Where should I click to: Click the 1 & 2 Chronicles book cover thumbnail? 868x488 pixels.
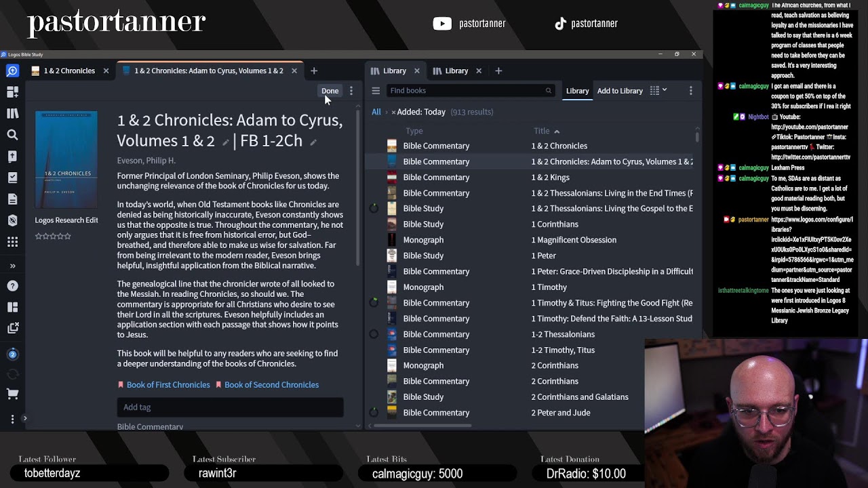66,160
